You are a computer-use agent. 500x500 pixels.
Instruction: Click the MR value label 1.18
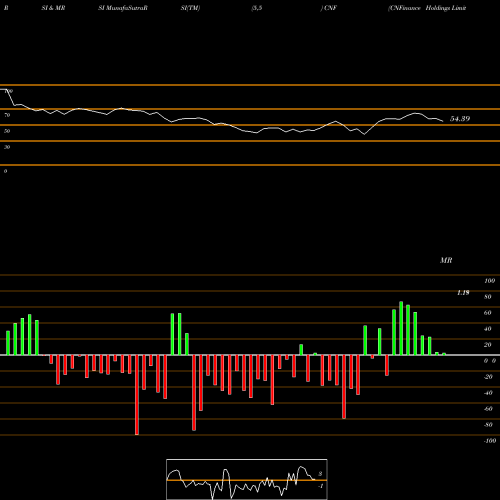(x=463, y=293)
